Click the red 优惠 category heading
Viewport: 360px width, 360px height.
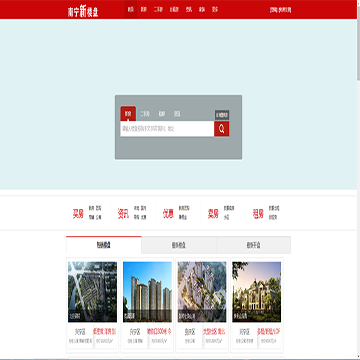[x=168, y=213]
